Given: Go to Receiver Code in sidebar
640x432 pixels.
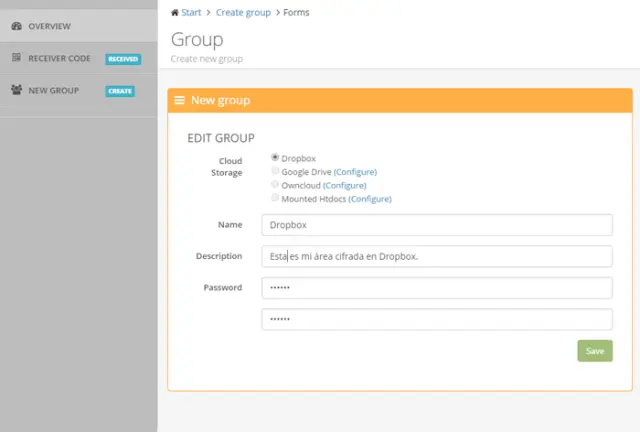Looking at the screenshot, I should 59,59.
